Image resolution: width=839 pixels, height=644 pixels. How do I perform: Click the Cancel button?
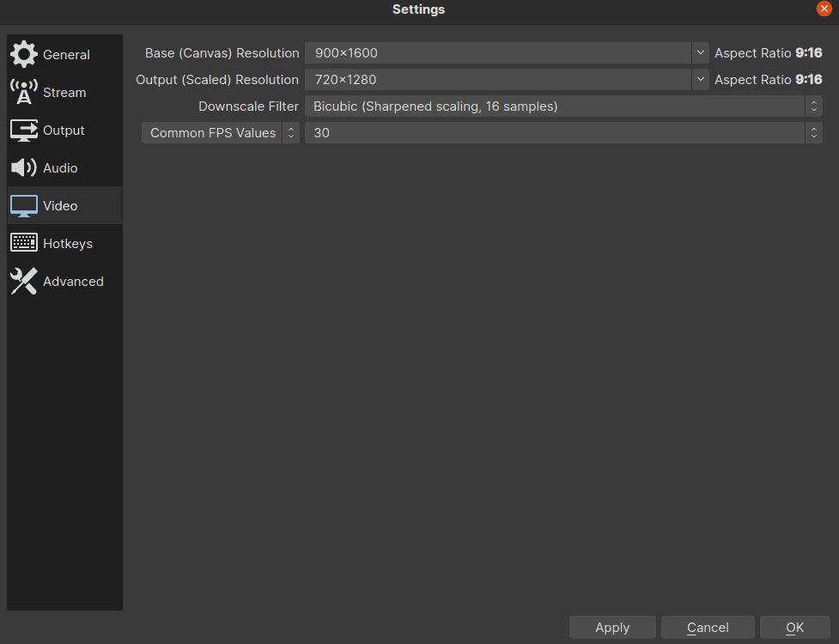(x=708, y=628)
